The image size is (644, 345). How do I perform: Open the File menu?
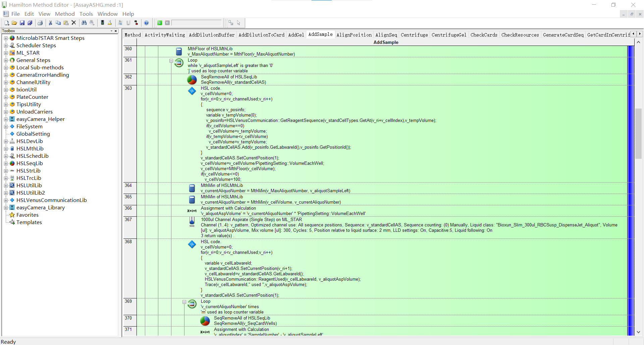(15, 14)
